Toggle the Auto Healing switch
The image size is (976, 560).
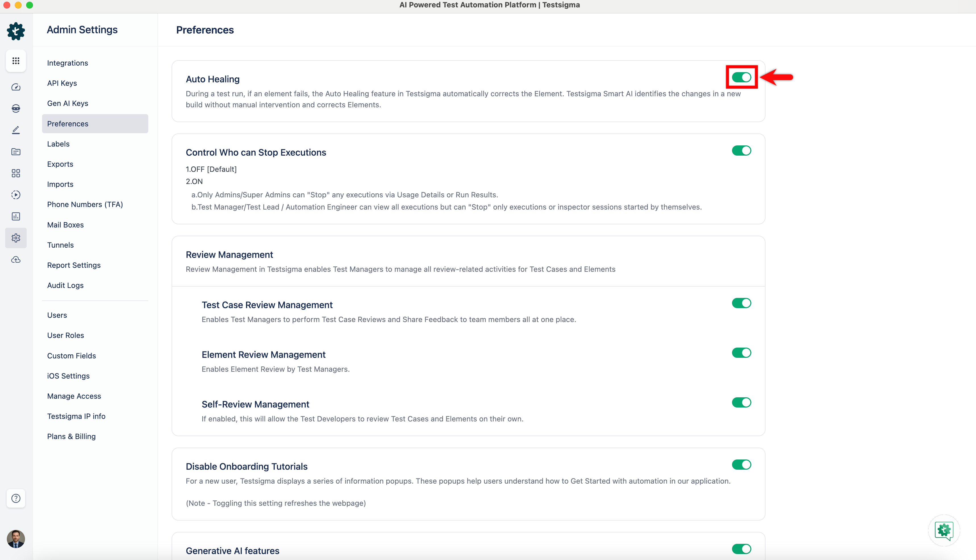tap(741, 77)
